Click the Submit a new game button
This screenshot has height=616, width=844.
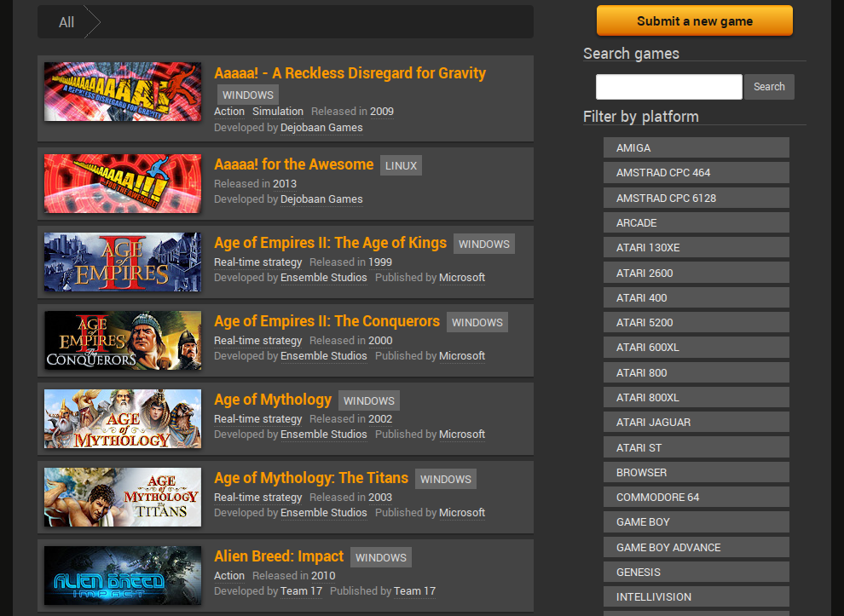(694, 21)
